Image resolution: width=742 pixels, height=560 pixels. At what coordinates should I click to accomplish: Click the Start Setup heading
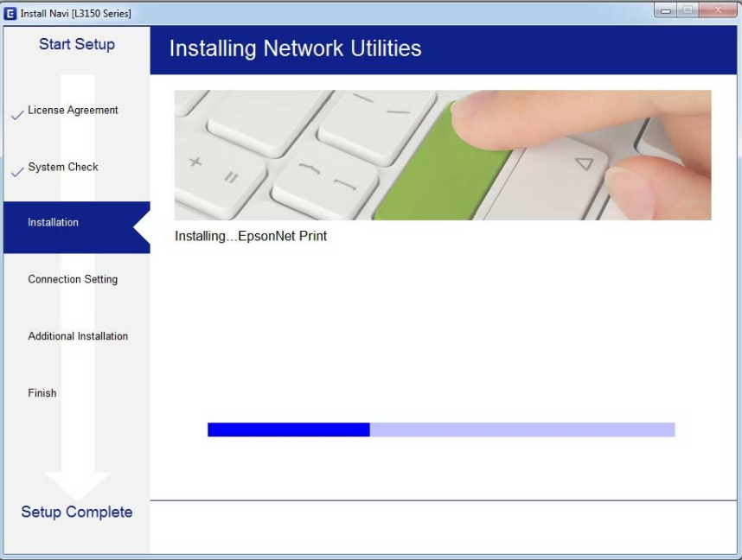(x=77, y=45)
